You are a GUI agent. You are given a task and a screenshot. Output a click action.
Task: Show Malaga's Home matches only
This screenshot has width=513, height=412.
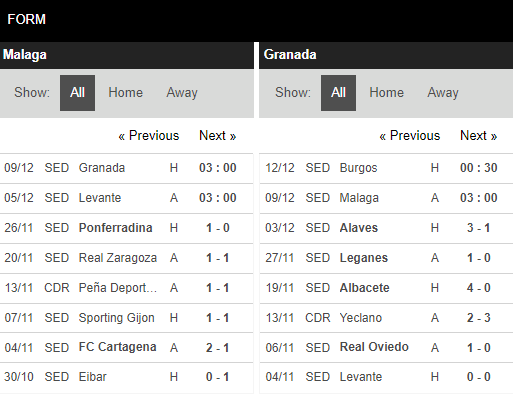(x=125, y=93)
